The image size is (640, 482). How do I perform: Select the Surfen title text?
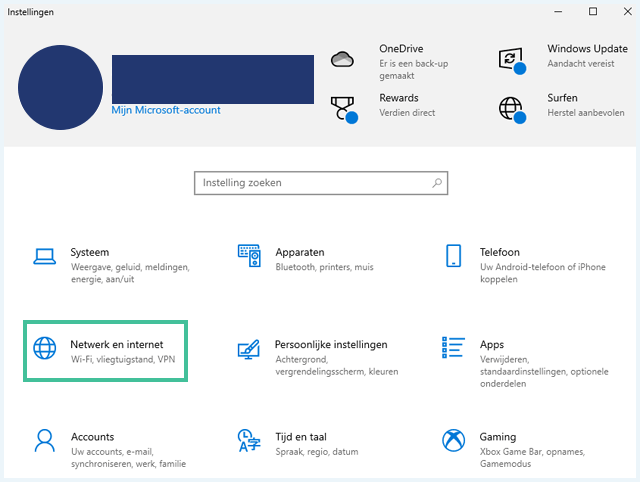tap(562, 98)
